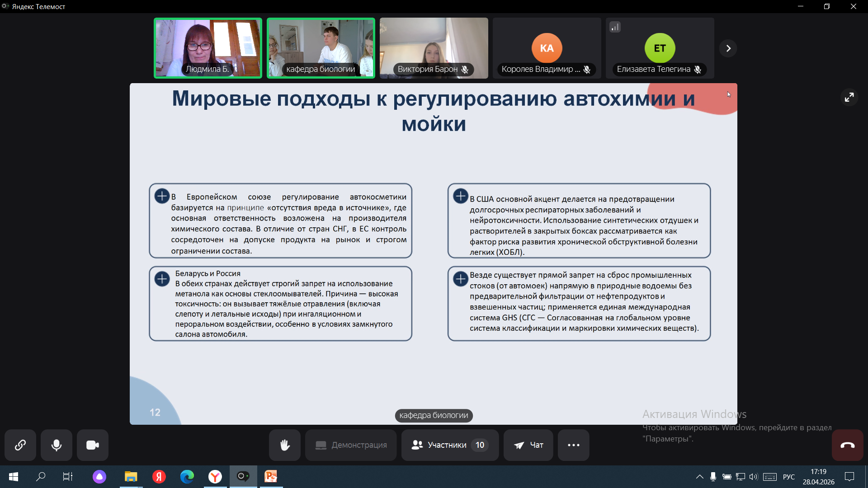
Task: Open the three-dots more menu
Action: click(x=573, y=445)
